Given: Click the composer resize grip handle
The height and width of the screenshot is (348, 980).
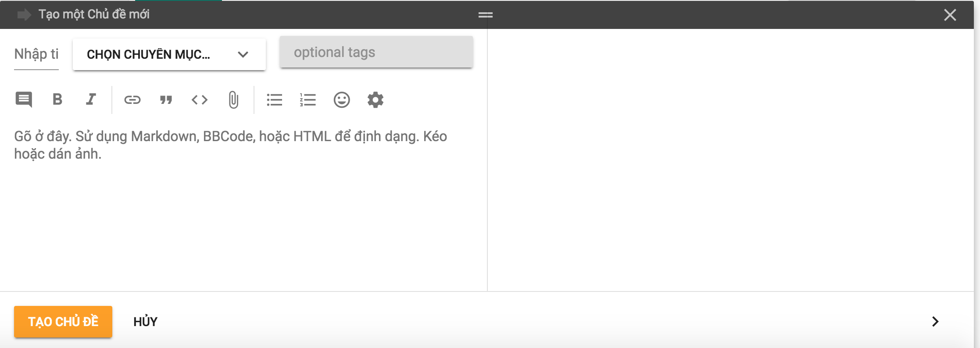Looking at the screenshot, I should [x=486, y=15].
